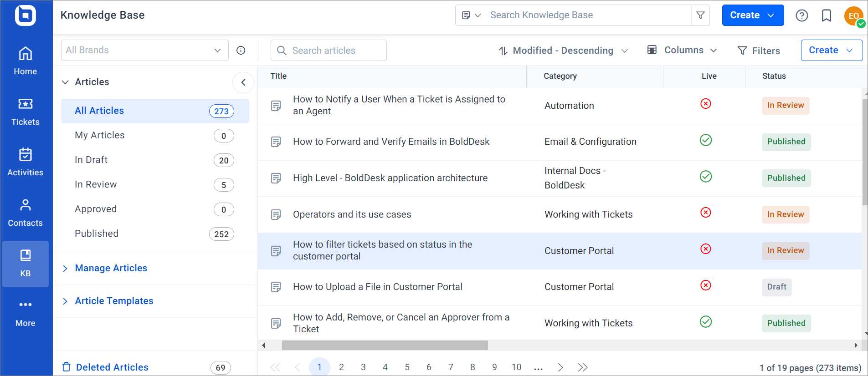The width and height of the screenshot is (868, 376).
Task: Go to page 7
Action: [x=451, y=367]
